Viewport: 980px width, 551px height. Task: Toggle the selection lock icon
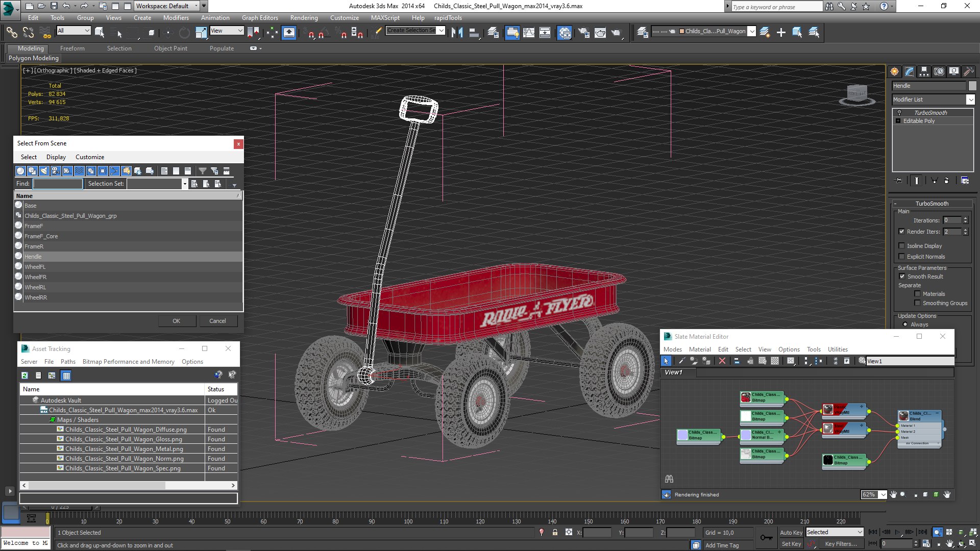point(555,533)
